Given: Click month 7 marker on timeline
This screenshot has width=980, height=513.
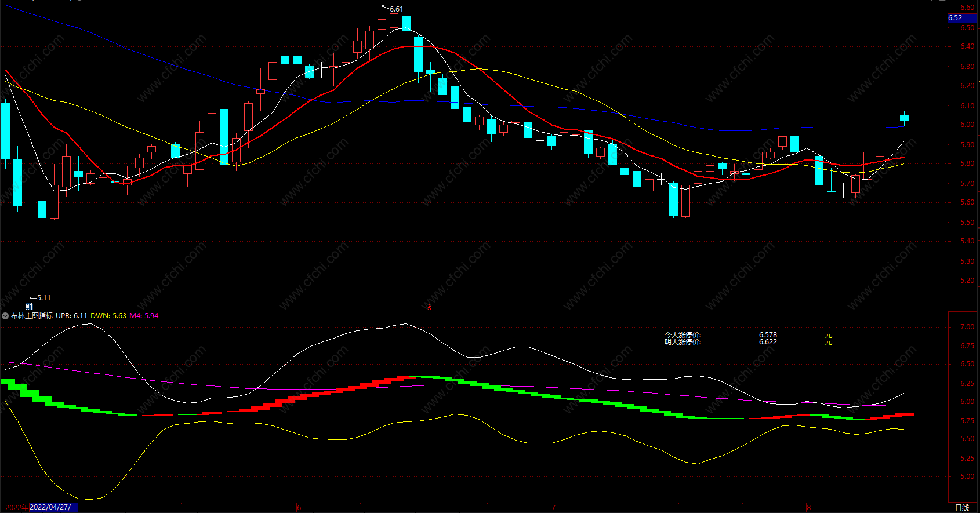Looking at the screenshot, I should [553, 508].
